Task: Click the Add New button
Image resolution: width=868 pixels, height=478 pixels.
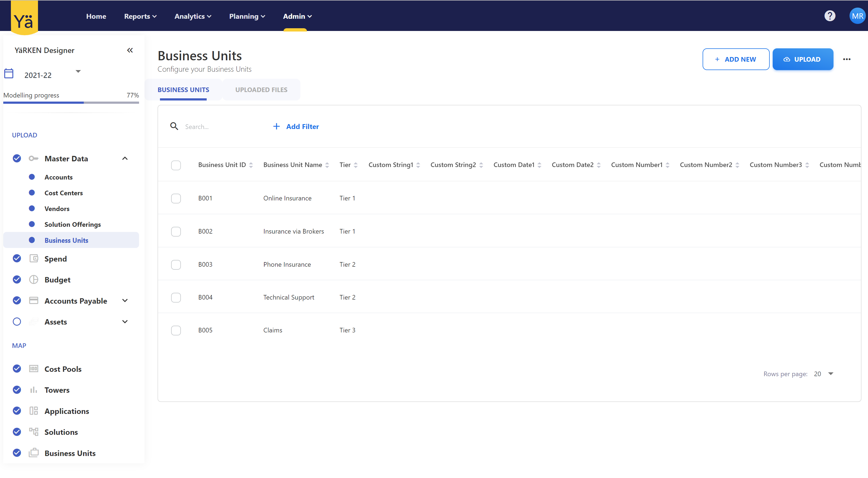Action: [x=735, y=59]
